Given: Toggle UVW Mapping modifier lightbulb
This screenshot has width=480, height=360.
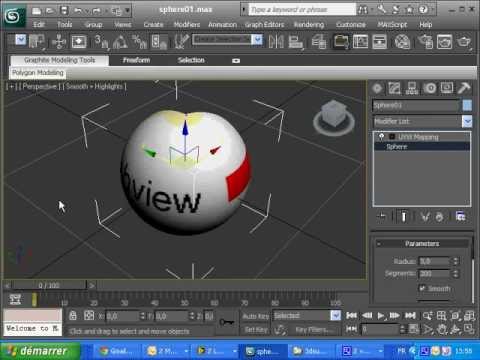Looking at the screenshot, I should [x=382, y=136].
